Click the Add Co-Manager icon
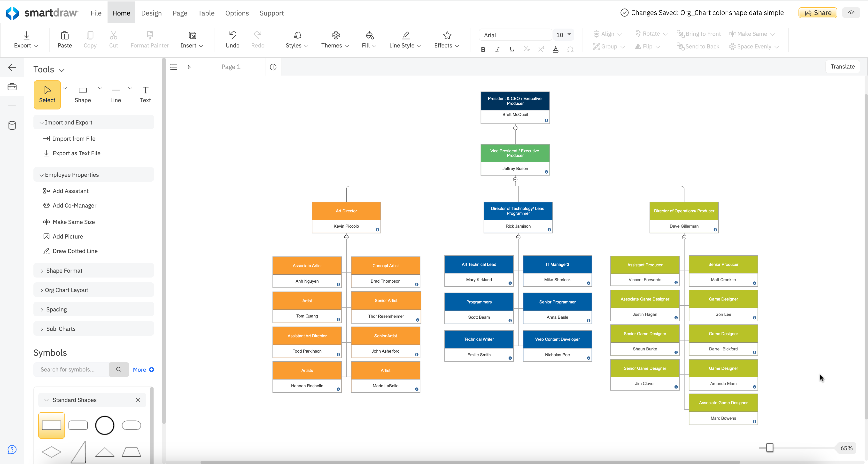The height and width of the screenshot is (464, 868). click(x=46, y=205)
